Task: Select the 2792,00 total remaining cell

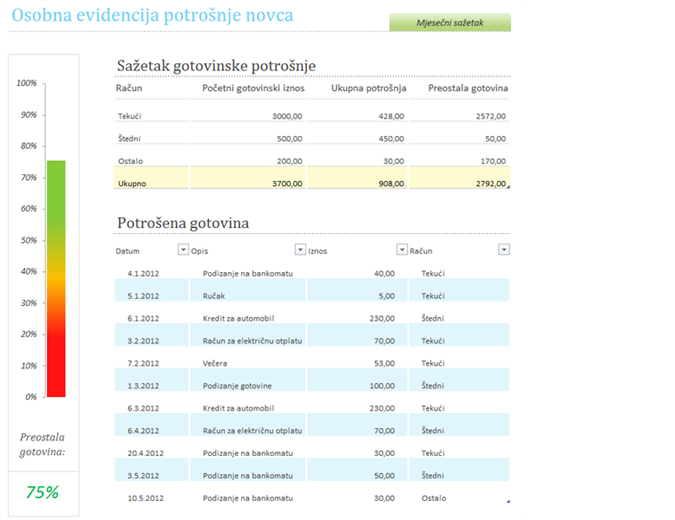Action: coord(491,183)
